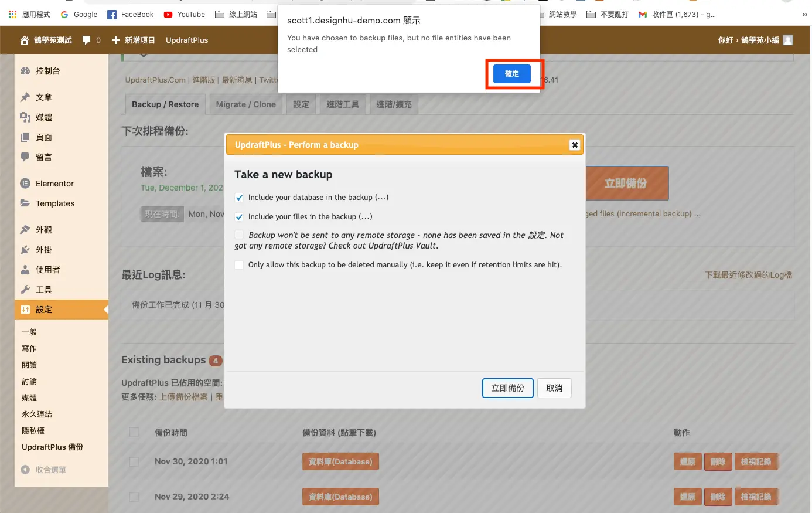The width and height of the screenshot is (812, 513).
Task: Open UpdraftPlus menu in admin bar
Action: (187, 40)
